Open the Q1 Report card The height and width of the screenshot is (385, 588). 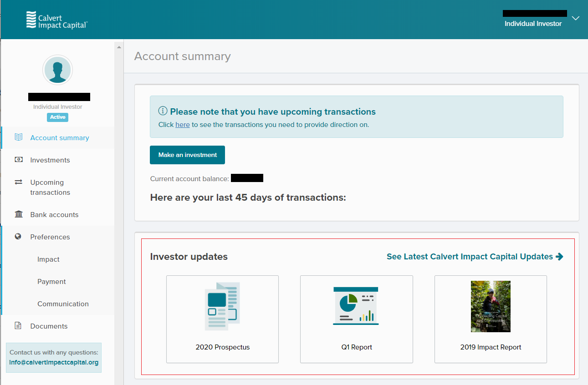click(x=357, y=319)
